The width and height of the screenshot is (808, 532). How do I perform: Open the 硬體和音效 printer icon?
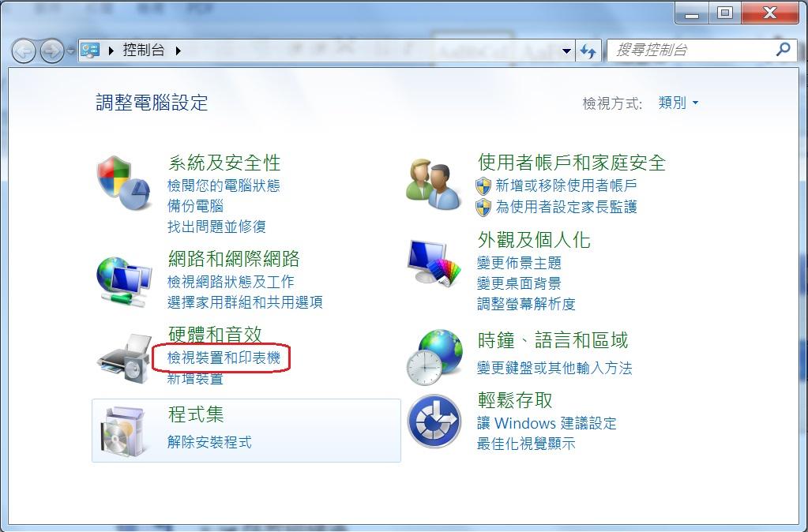(x=124, y=358)
